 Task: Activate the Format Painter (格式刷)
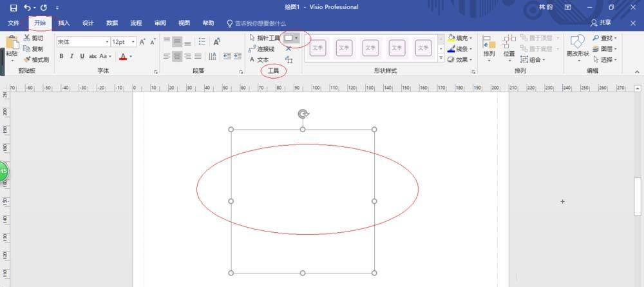tap(36, 59)
